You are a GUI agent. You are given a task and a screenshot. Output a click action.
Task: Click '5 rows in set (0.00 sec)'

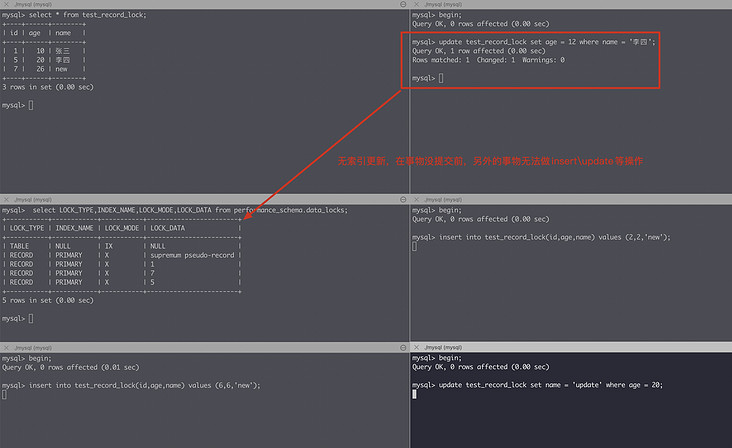[x=48, y=301]
